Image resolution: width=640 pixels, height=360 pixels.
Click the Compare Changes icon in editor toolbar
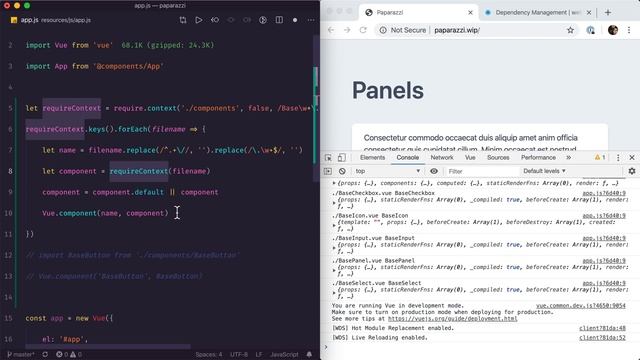[x=183, y=20]
